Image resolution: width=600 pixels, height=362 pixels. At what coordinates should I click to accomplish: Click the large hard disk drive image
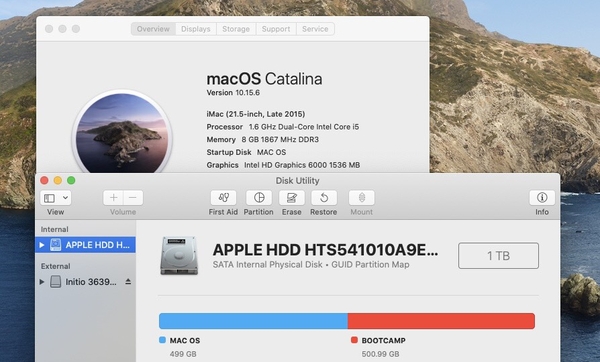click(x=179, y=256)
